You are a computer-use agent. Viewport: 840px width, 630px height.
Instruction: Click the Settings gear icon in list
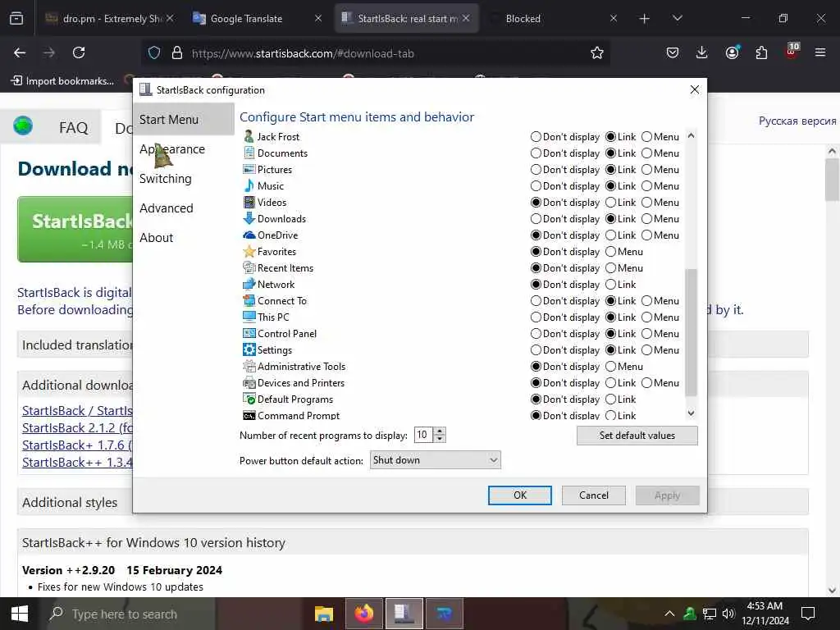pos(249,349)
